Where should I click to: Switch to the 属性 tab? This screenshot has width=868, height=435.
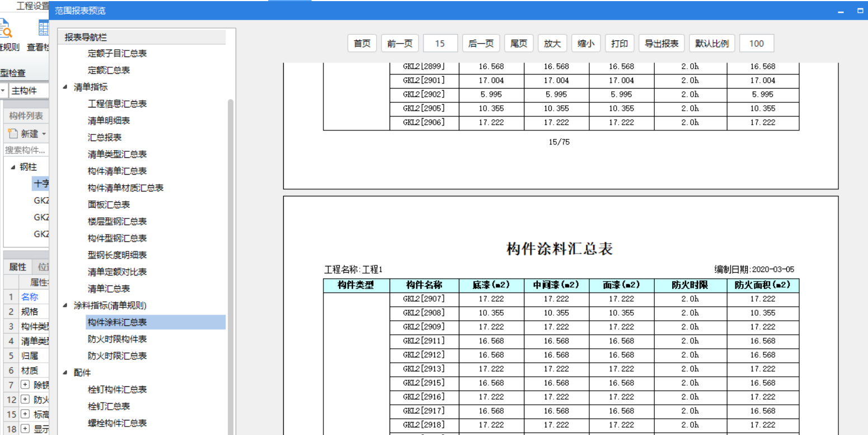tap(18, 267)
